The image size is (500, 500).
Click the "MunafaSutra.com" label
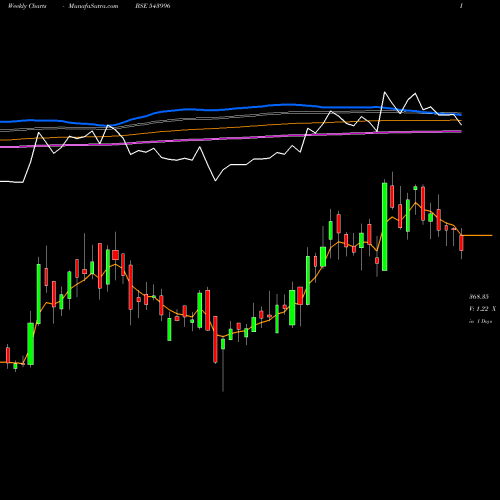pos(93,6)
